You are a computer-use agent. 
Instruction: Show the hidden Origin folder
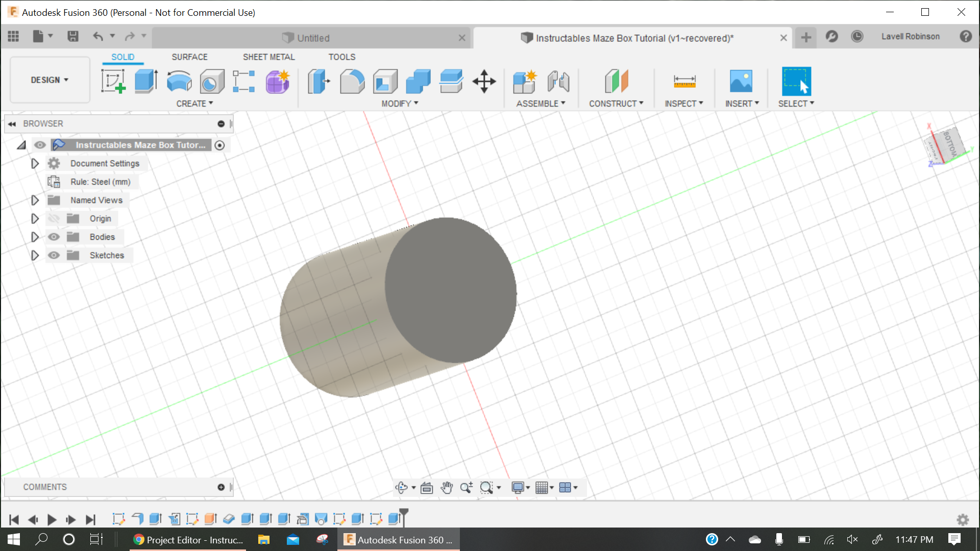coord(54,218)
